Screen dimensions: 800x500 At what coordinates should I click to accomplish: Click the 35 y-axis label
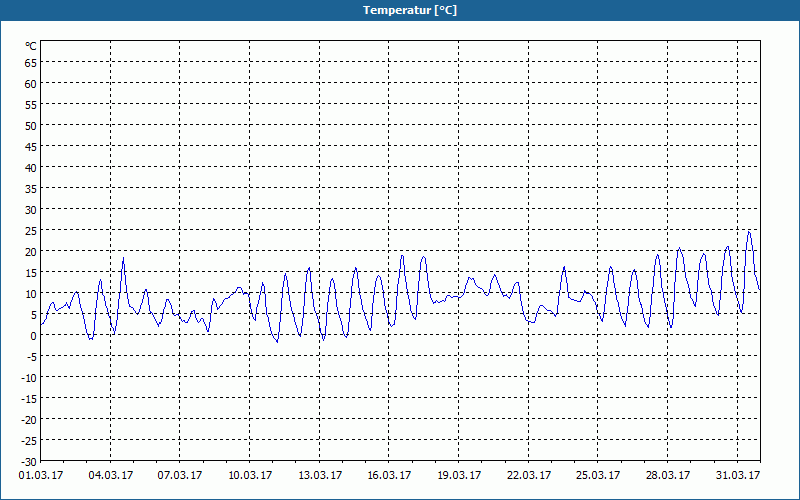click(31, 188)
